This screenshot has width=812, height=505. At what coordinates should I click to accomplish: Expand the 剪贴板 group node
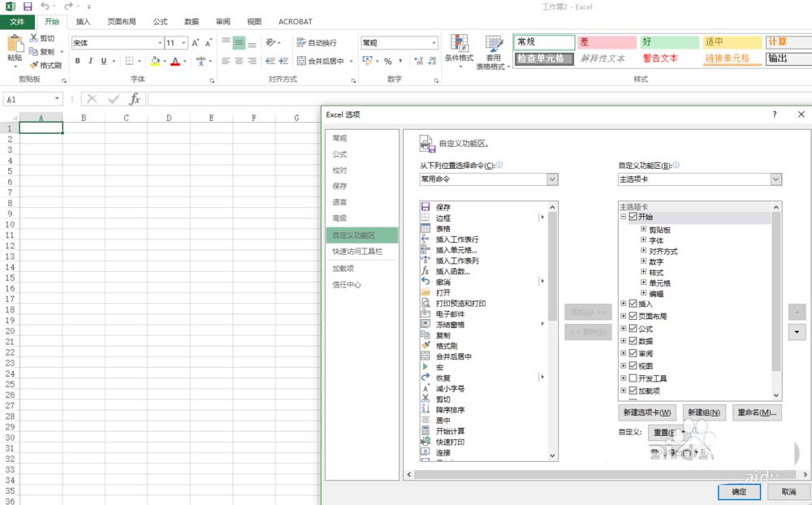point(643,229)
